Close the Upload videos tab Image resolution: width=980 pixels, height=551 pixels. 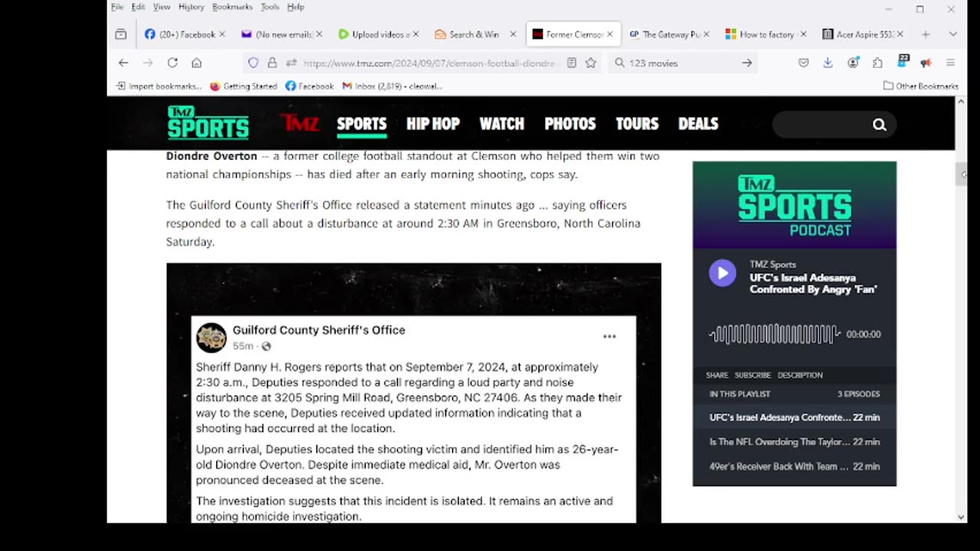416,34
